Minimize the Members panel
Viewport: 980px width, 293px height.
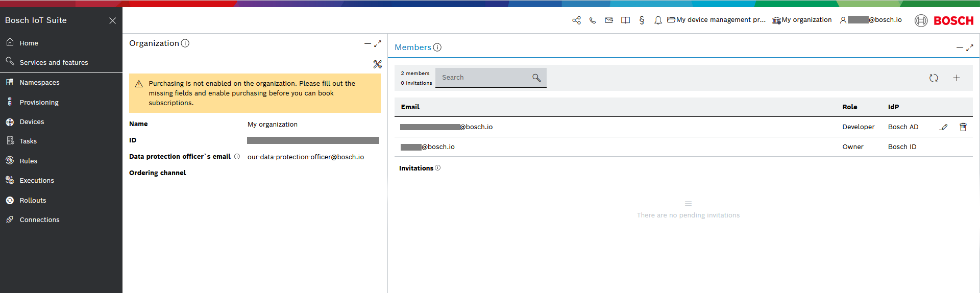(960, 48)
